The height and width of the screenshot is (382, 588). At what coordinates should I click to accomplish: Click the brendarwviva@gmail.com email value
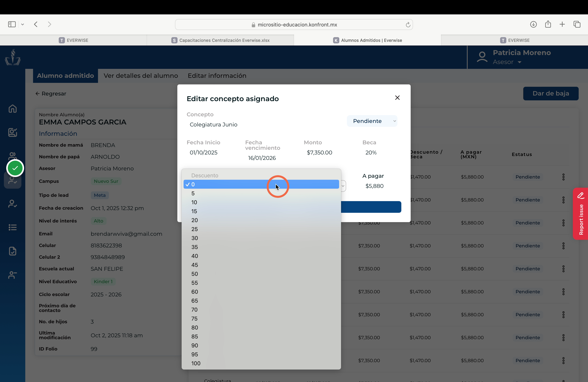click(126, 234)
